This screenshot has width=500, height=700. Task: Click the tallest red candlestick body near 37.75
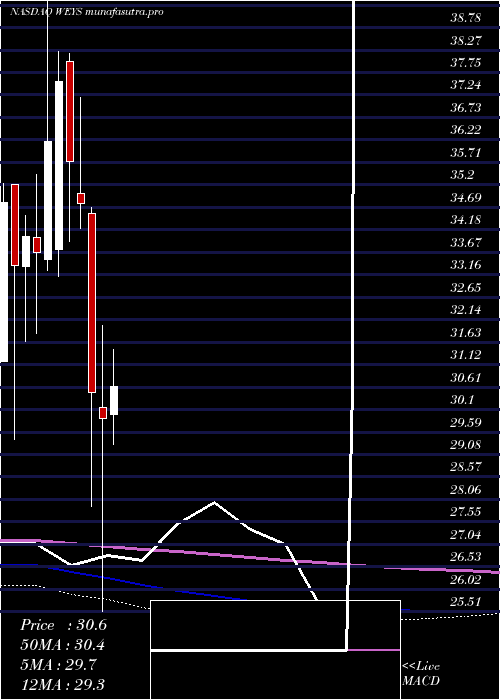pyautogui.click(x=70, y=111)
